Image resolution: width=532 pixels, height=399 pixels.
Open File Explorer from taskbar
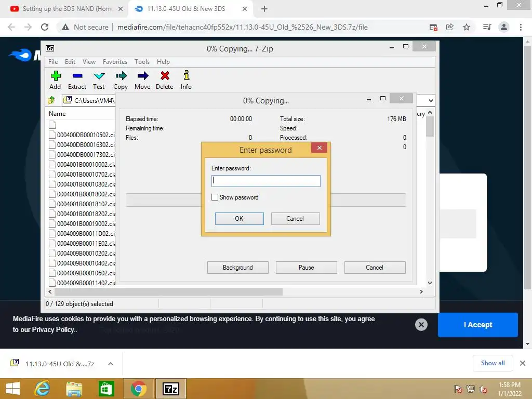pyautogui.click(x=74, y=389)
